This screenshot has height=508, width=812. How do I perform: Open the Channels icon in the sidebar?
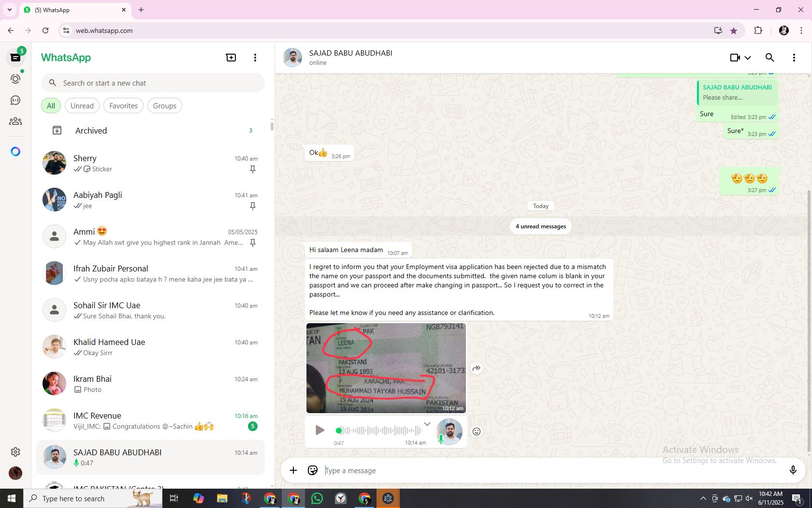click(15, 100)
